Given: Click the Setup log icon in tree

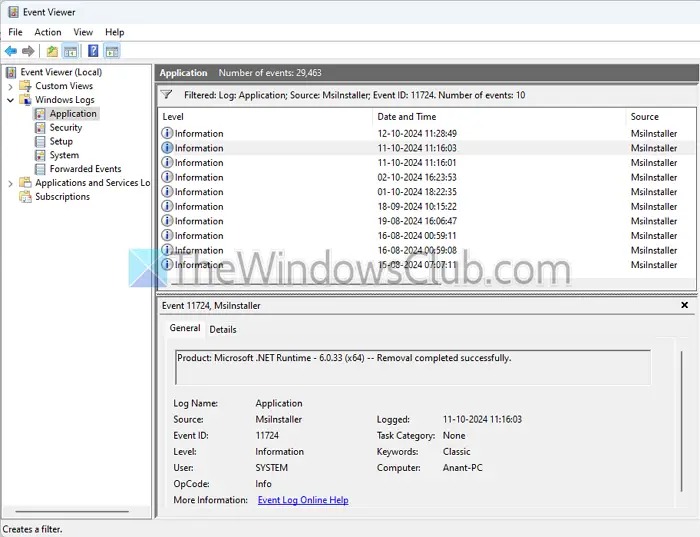Looking at the screenshot, I should pos(40,142).
